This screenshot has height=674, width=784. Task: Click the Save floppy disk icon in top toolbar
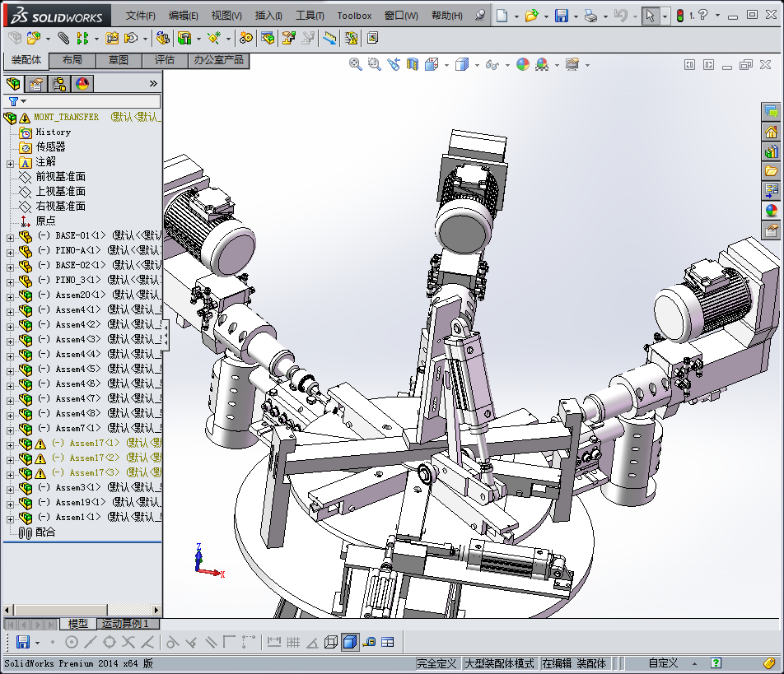[561, 16]
